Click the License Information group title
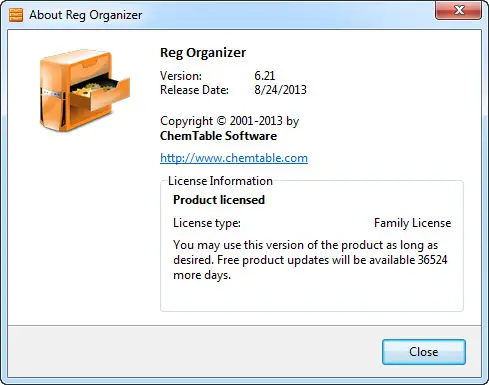The width and height of the screenshot is (489, 385). click(x=220, y=181)
